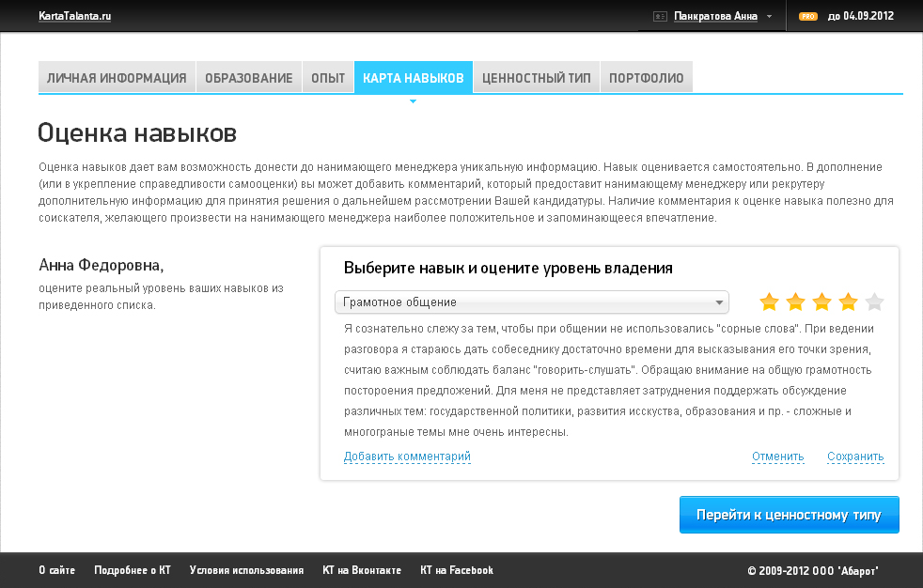
Task: Select the fifth gray rating star
Action: click(x=875, y=302)
